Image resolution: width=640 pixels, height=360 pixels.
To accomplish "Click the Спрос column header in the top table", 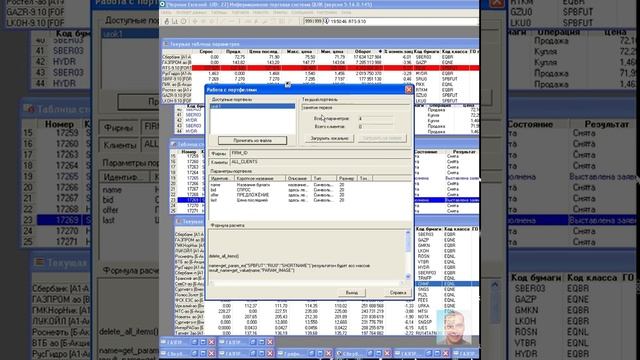I will [x=206, y=52].
